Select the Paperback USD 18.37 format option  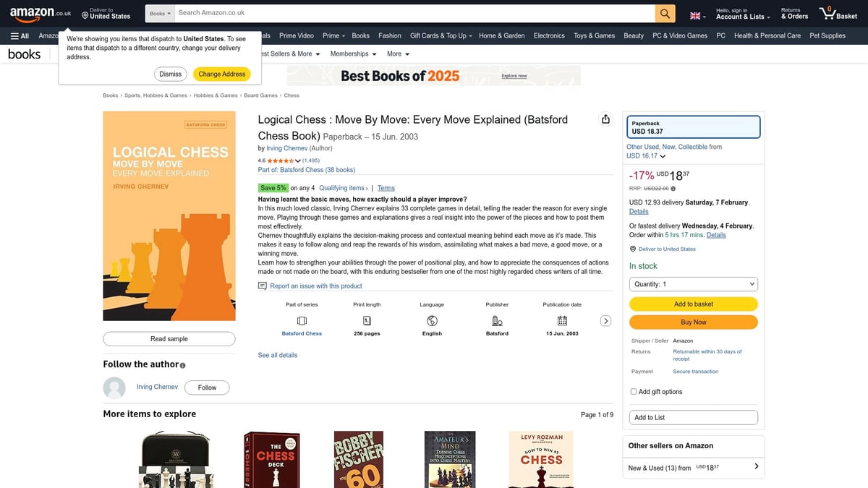693,126
